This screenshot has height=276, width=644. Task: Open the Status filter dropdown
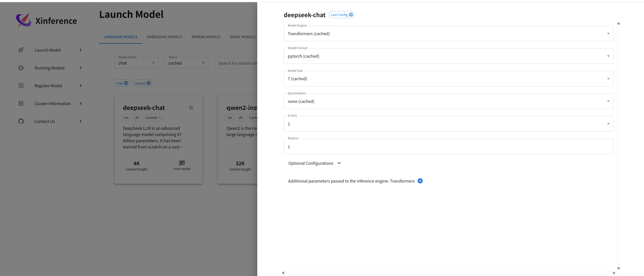[186, 63]
